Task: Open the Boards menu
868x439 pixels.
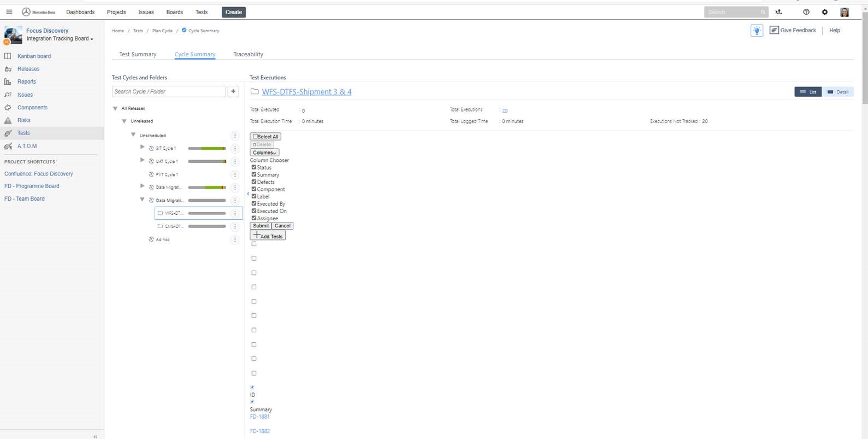Action: [175, 12]
